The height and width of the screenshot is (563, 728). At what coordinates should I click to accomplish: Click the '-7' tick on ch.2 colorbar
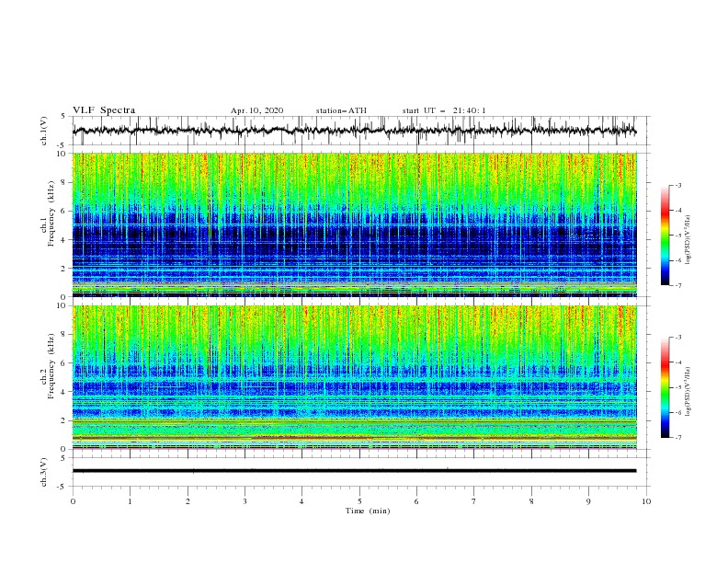click(677, 438)
